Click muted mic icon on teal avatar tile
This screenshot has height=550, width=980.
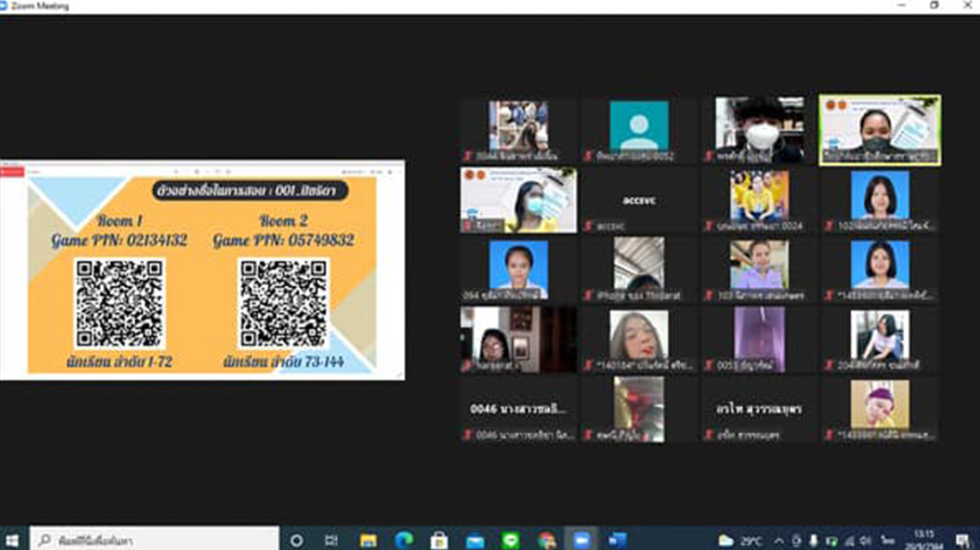click(x=588, y=156)
